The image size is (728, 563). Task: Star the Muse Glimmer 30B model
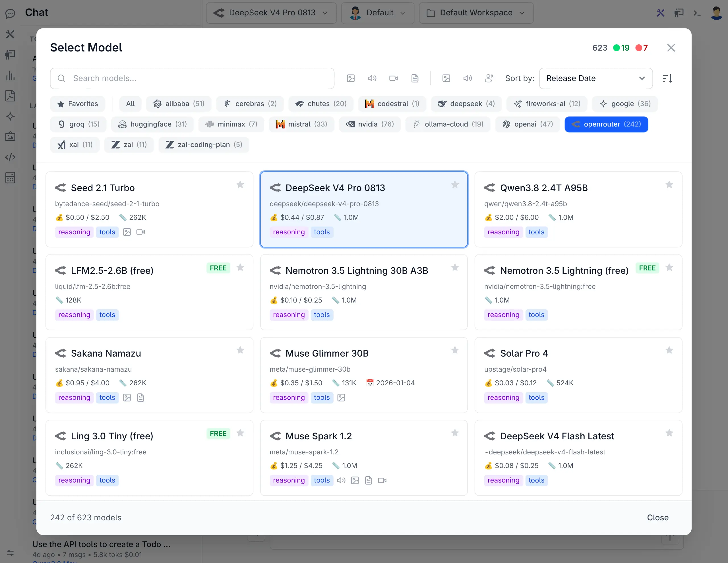tap(455, 350)
